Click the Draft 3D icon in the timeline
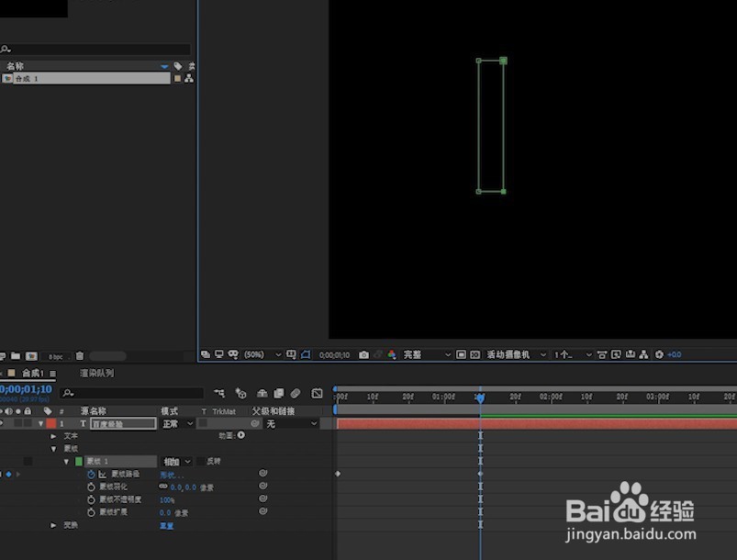Image resolution: width=737 pixels, height=560 pixels. pyautogui.click(x=240, y=393)
